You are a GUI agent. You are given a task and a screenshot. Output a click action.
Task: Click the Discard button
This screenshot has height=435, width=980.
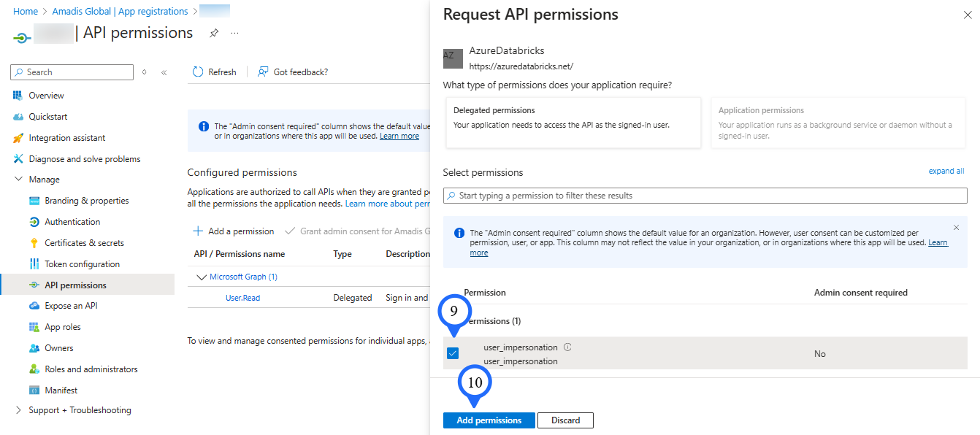click(x=565, y=420)
